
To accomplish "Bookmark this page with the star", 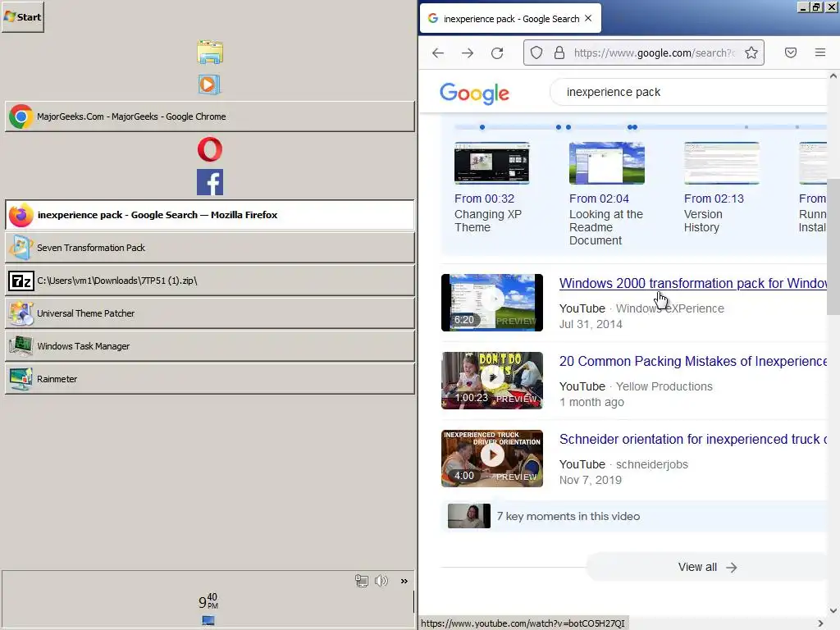I will click(751, 52).
